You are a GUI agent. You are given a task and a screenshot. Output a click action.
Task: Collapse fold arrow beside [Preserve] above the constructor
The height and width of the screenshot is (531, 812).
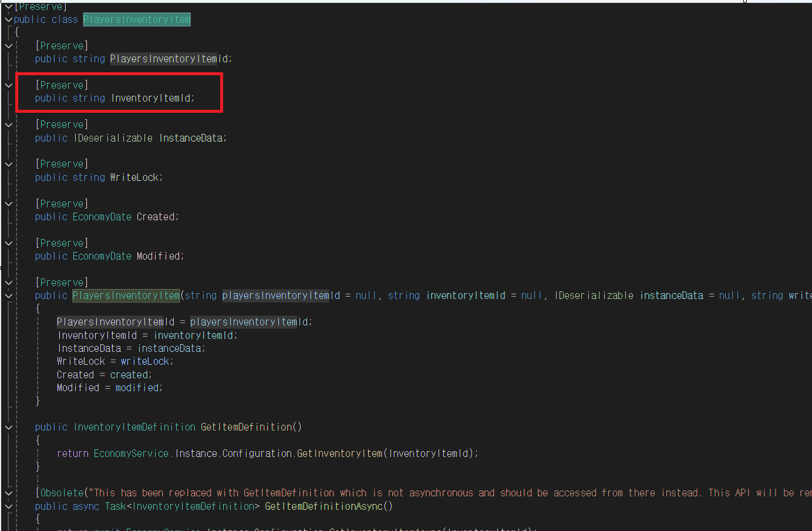pyautogui.click(x=9, y=283)
